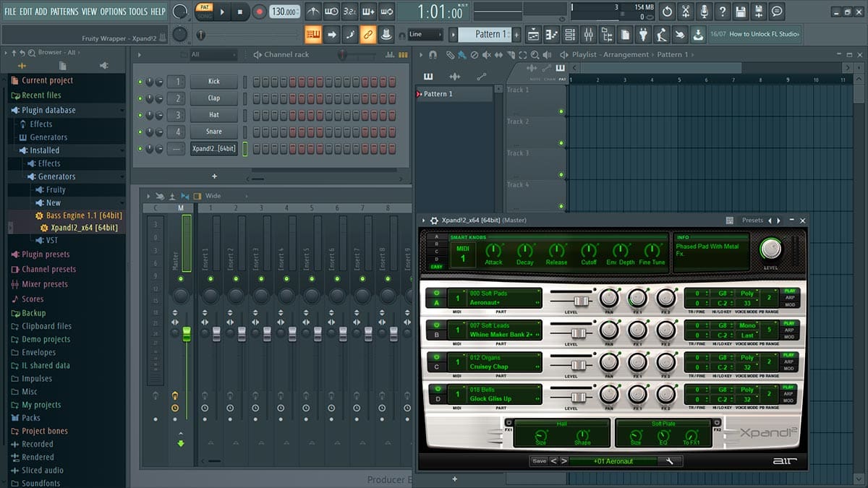The image size is (868, 488).
Task: Click the Stop button in the transport bar
Action: click(241, 12)
